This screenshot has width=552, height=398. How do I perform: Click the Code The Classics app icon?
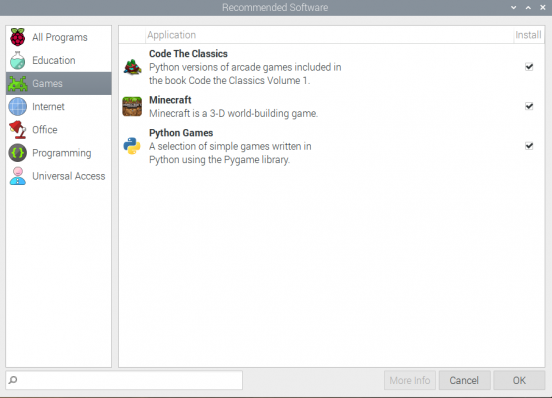click(132, 67)
